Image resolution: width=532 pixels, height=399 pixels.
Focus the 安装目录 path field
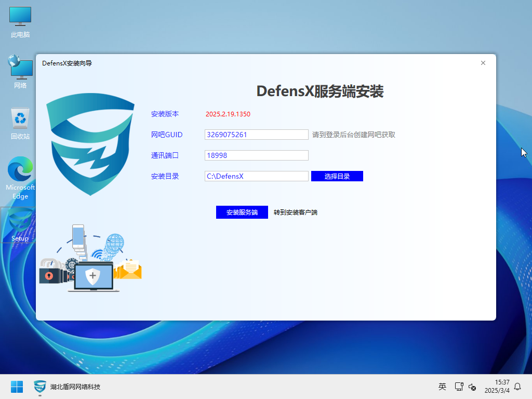[x=257, y=176]
